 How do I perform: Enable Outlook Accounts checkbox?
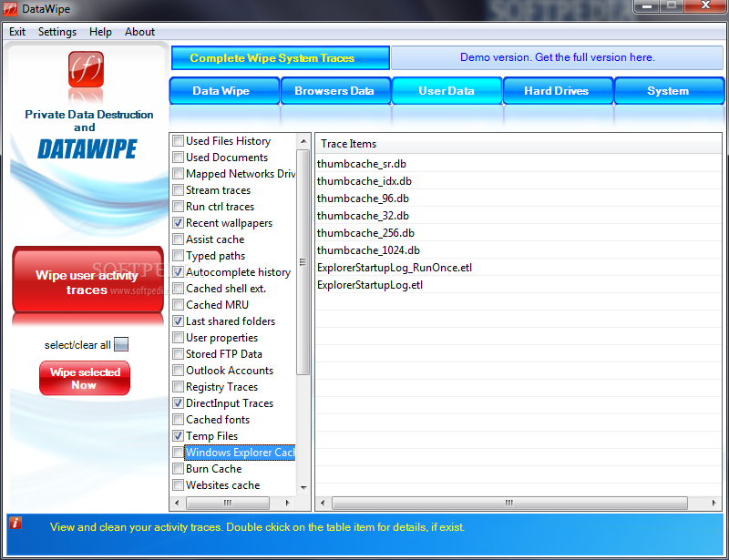[178, 371]
